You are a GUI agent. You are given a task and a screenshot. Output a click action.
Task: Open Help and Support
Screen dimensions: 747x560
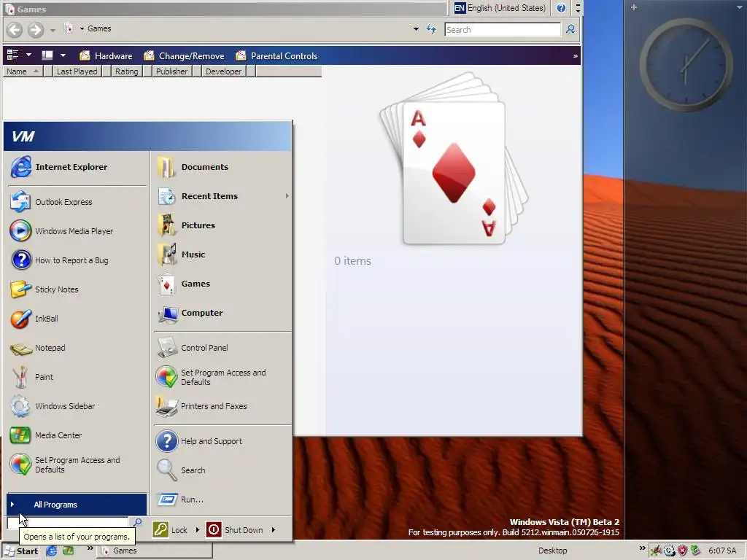(x=222, y=441)
